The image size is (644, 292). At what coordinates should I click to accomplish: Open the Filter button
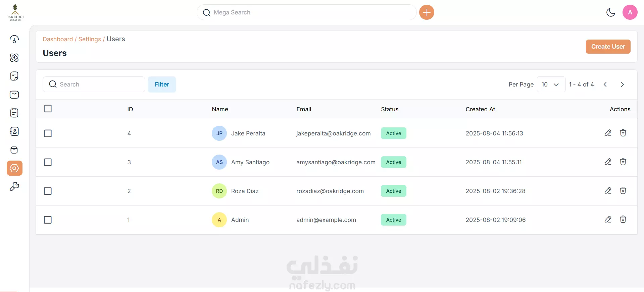(162, 84)
